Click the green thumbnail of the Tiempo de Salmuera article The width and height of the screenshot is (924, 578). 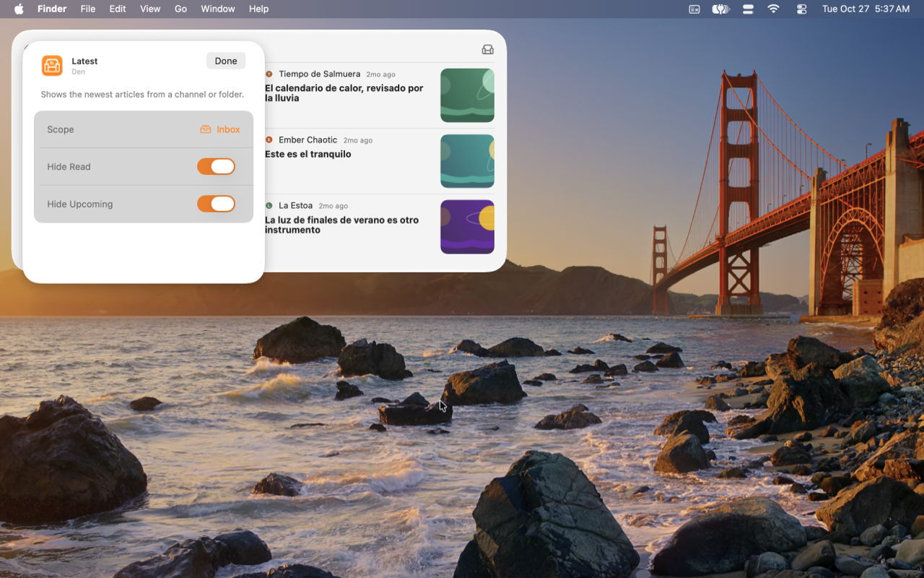coord(467,95)
